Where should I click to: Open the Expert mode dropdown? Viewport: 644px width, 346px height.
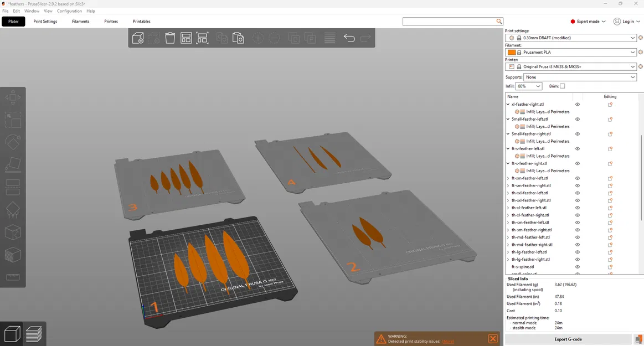point(588,22)
